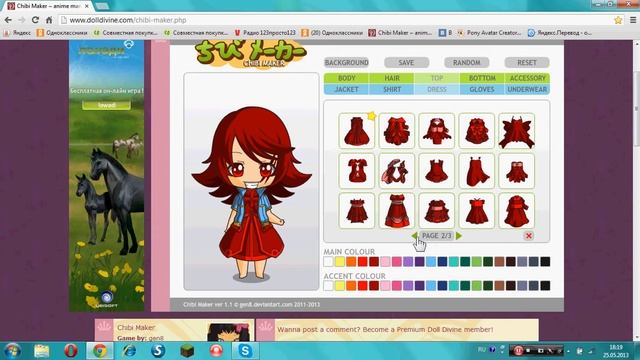Open the Яндекс bookmark
Screen dimensions: 640x360
(17, 33)
